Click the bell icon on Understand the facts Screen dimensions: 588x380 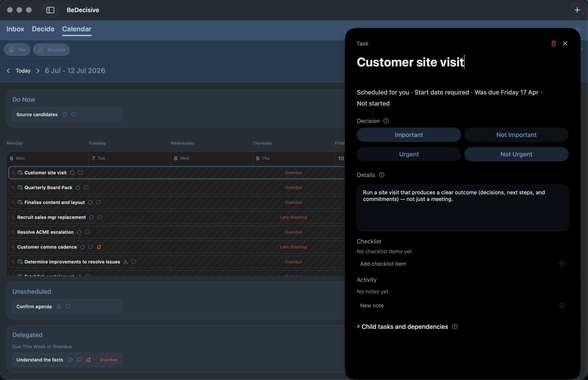click(x=88, y=360)
